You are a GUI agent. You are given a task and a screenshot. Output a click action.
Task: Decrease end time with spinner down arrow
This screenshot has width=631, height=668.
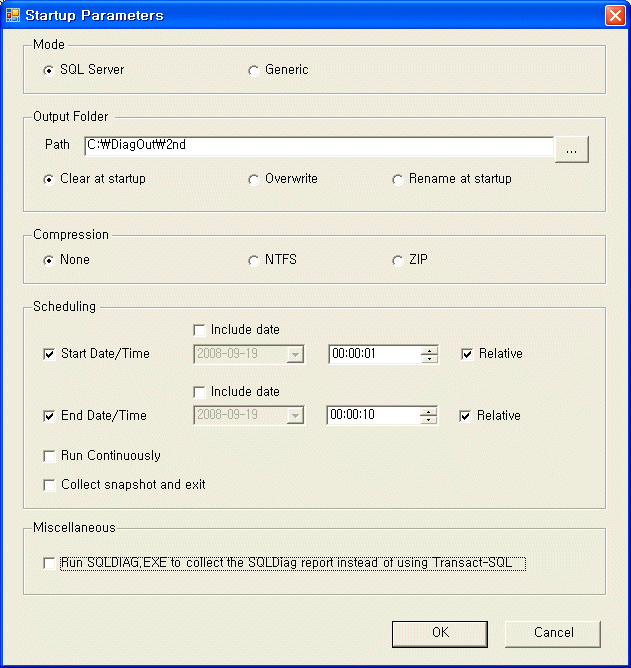point(428,420)
